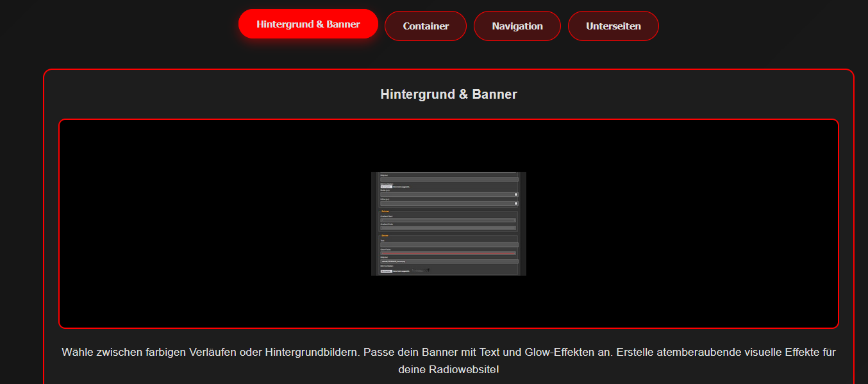Open the Navigation tab

click(x=517, y=26)
